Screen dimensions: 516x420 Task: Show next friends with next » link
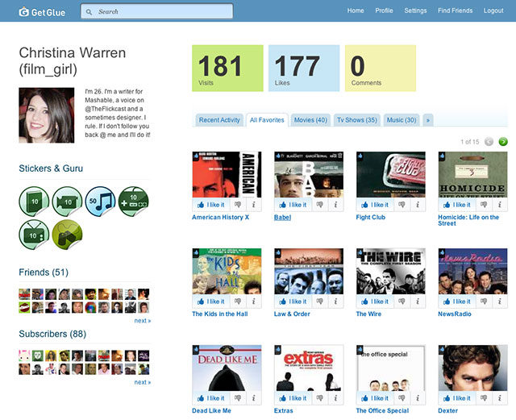pyautogui.click(x=143, y=321)
